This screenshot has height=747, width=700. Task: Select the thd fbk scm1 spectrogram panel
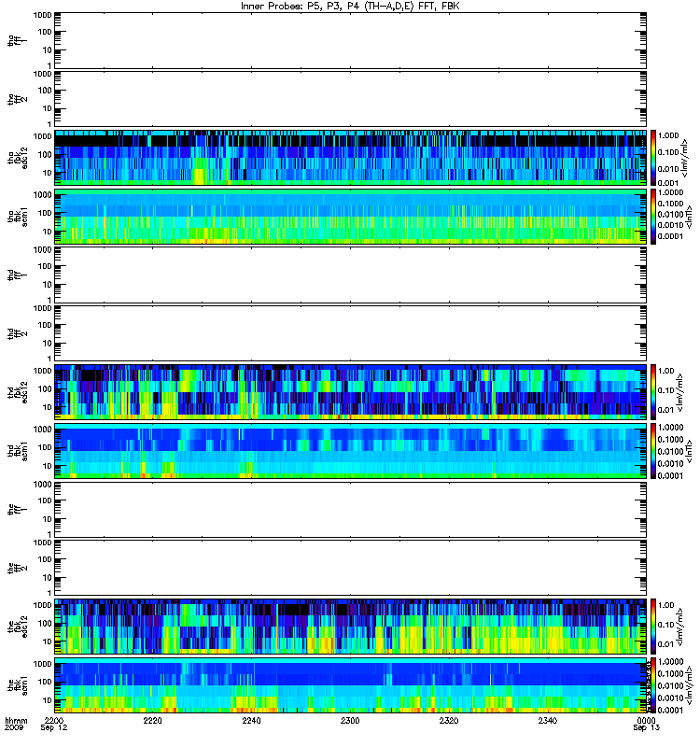point(351,451)
